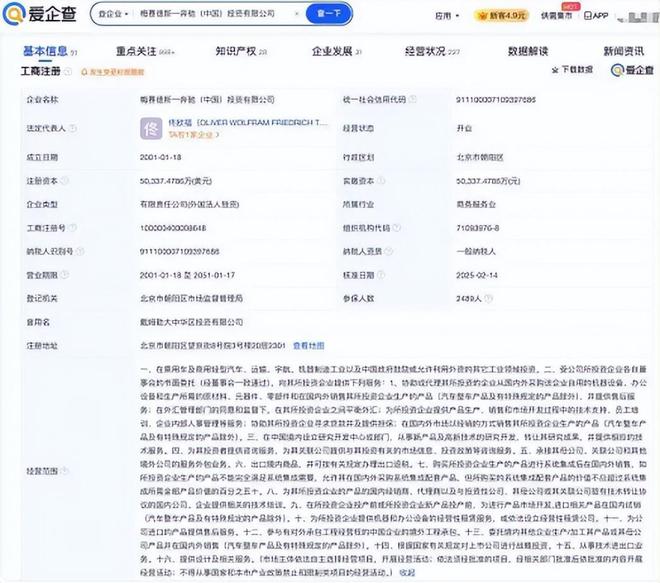660x583 pixels.
Task: Select the organization code 71093976-8
Action: (x=478, y=228)
